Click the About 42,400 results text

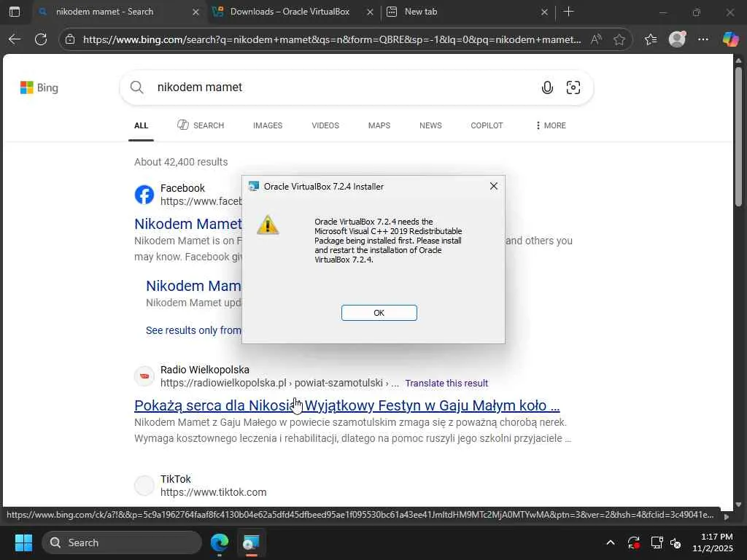[x=181, y=162]
